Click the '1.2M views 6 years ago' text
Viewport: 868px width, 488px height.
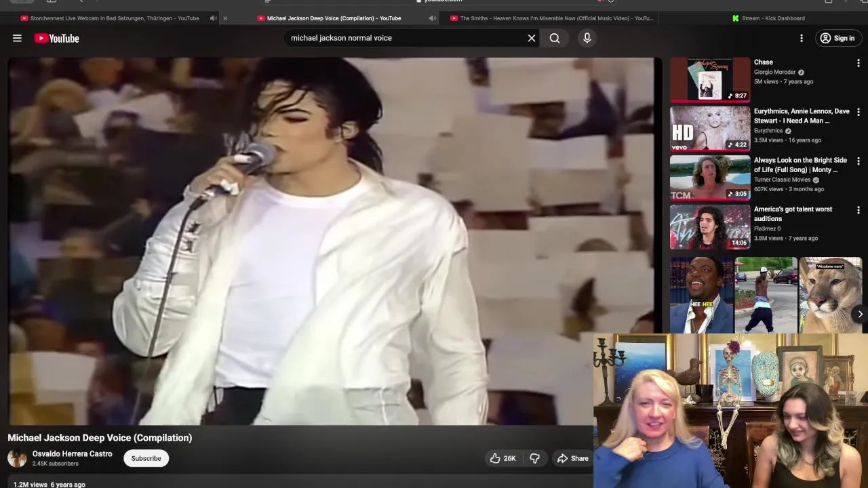point(50,485)
